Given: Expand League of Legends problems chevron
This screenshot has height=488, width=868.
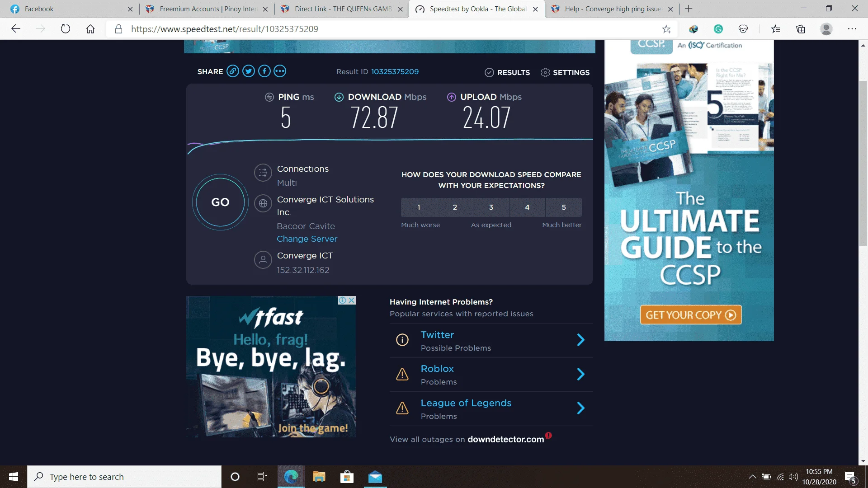Looking at the screenshot, I should [581, 408].
